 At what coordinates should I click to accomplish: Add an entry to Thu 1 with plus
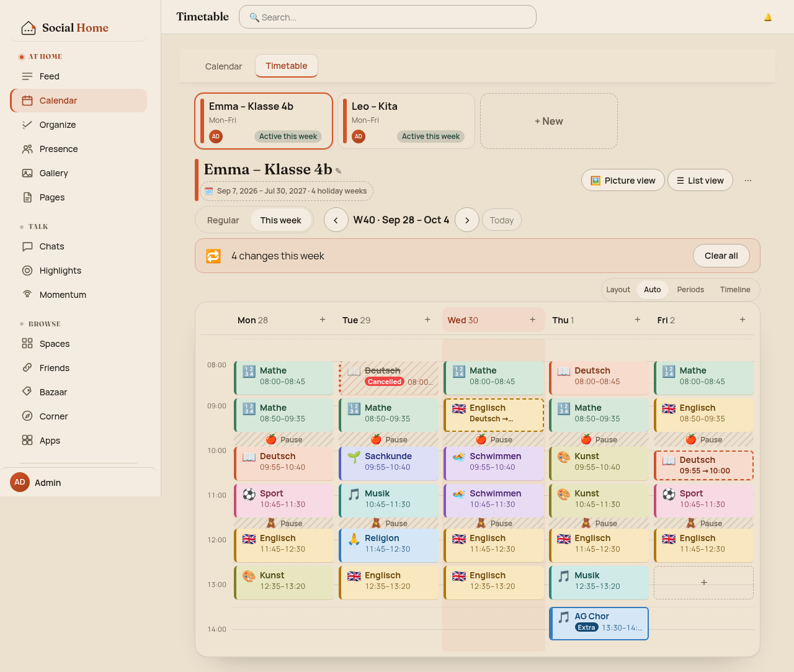coord(637,320)
